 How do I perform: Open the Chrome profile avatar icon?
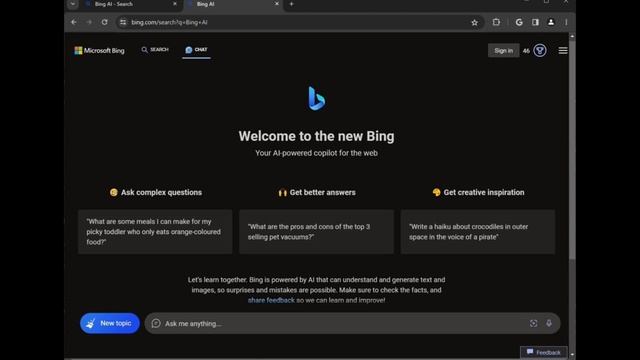(551, 22)
